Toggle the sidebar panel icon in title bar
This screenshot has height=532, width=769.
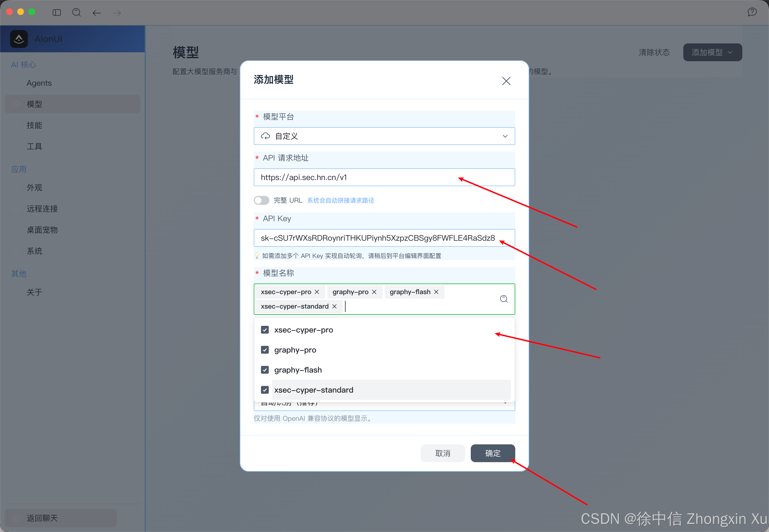57,13
